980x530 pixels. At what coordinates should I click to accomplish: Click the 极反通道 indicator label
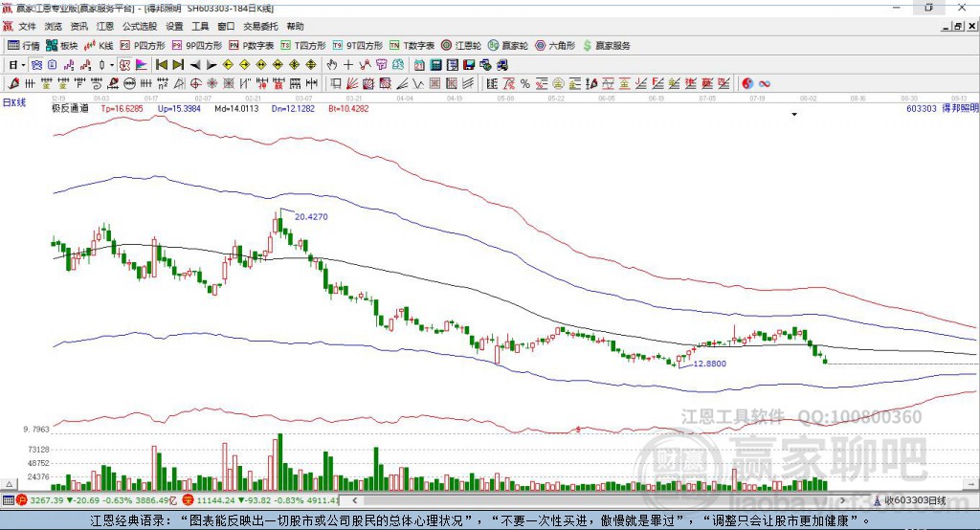(70, 108)
